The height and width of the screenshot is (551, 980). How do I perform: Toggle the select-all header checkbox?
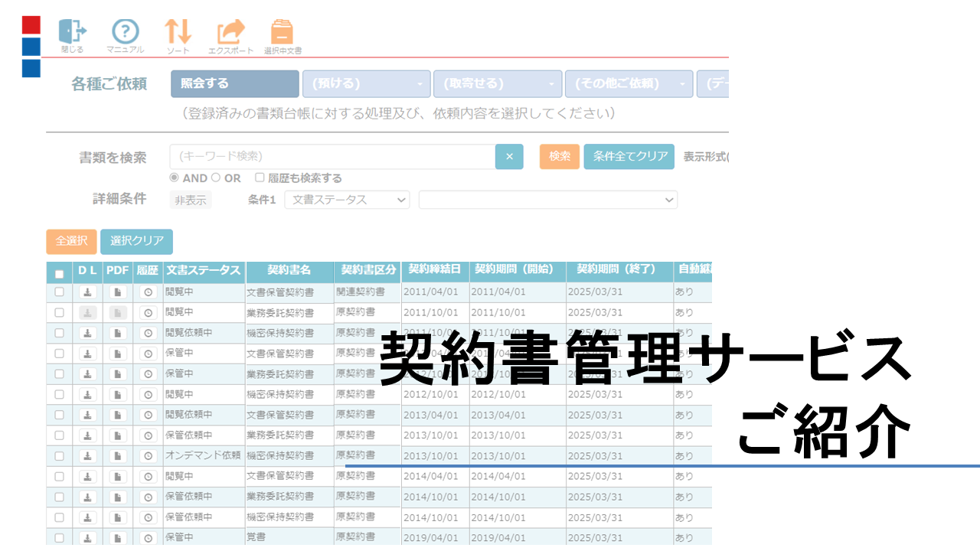[x=60, y=274]
